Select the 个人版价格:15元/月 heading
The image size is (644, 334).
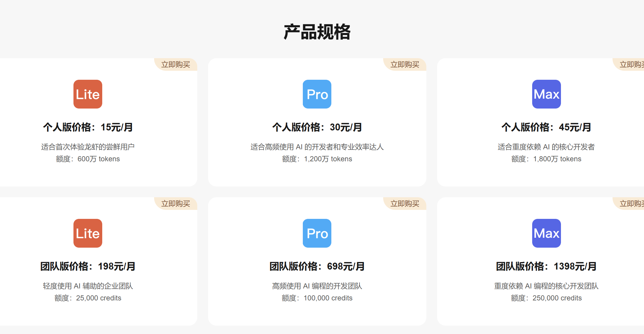coord(88,127)
